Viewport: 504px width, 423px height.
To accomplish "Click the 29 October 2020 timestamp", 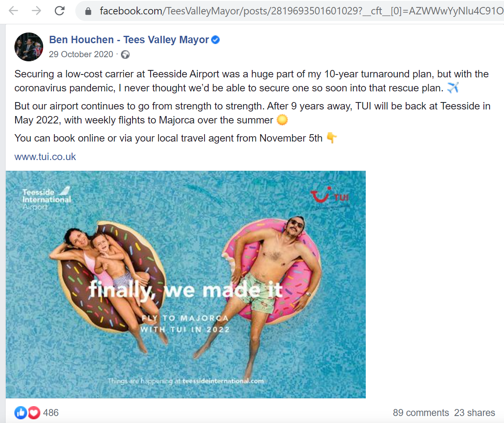I will [81, 54].
